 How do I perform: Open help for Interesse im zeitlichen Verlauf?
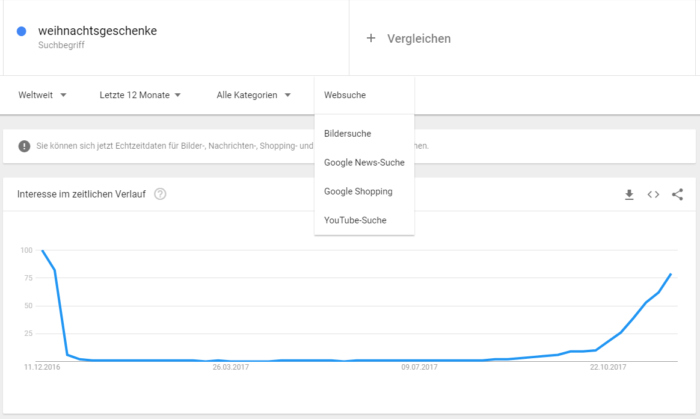pos(160,193)
